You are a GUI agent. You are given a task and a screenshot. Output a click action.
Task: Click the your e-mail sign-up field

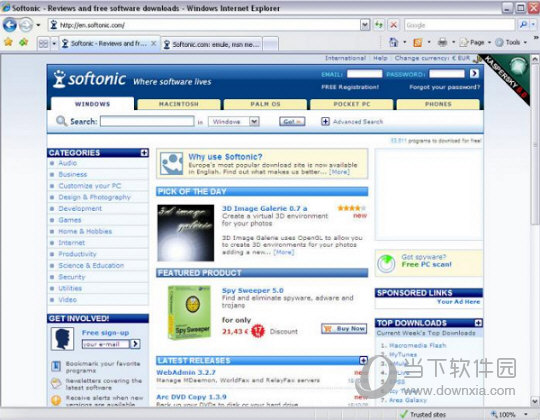click(x=106, y=344)
